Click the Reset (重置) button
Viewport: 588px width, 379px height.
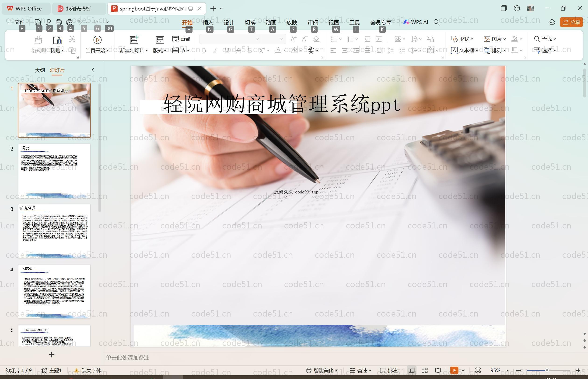pos(181,39)
